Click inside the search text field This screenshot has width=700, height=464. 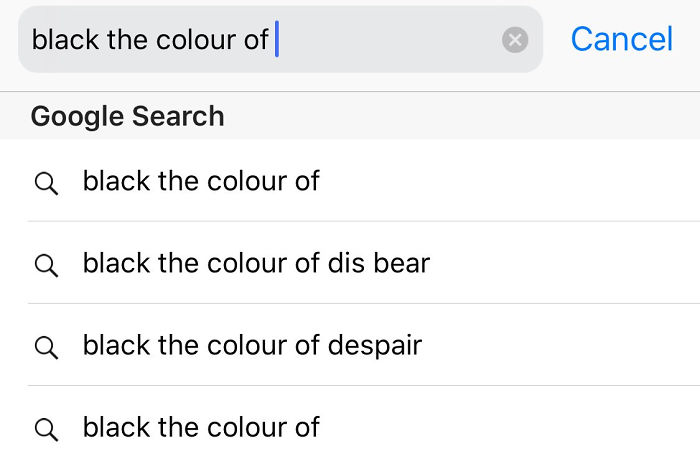pyautogui.click(x=390, y=40)
